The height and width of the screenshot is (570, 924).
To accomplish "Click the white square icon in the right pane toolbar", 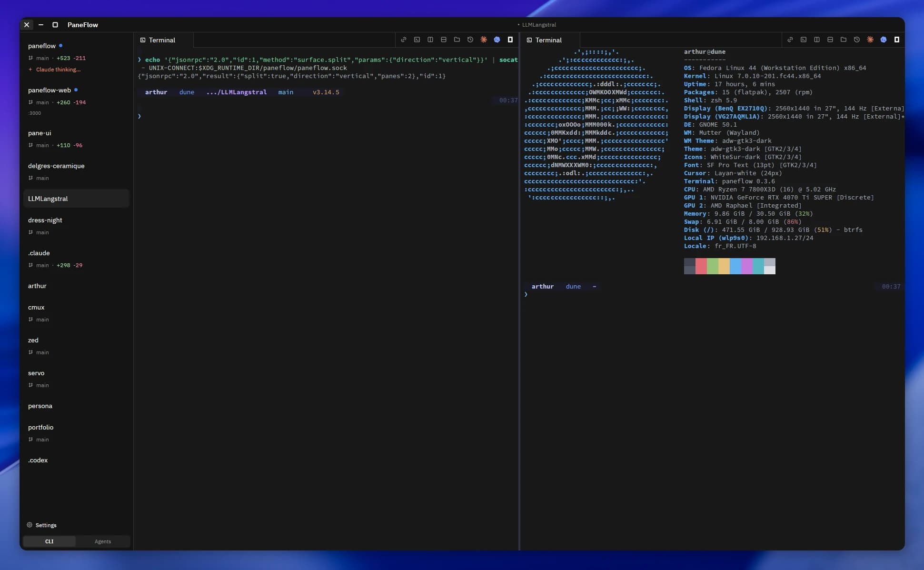I will (x=897, y=40).
